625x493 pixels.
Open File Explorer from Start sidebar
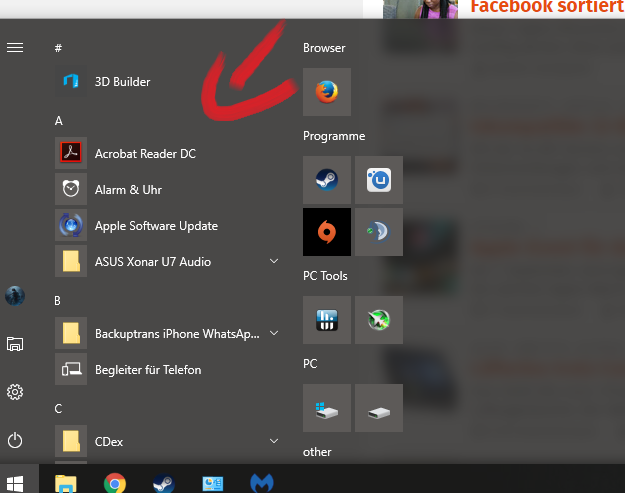[x=15, y=344]
